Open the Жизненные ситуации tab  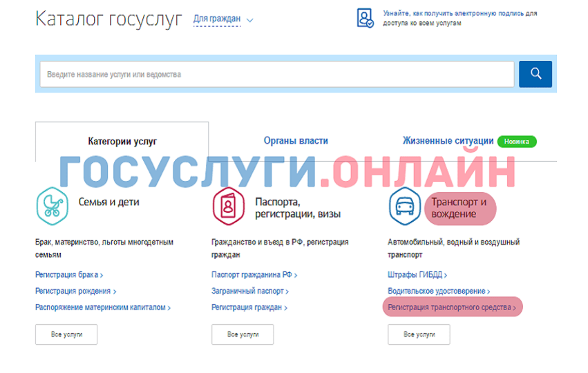pyautogui.click(x=448, y=141)
